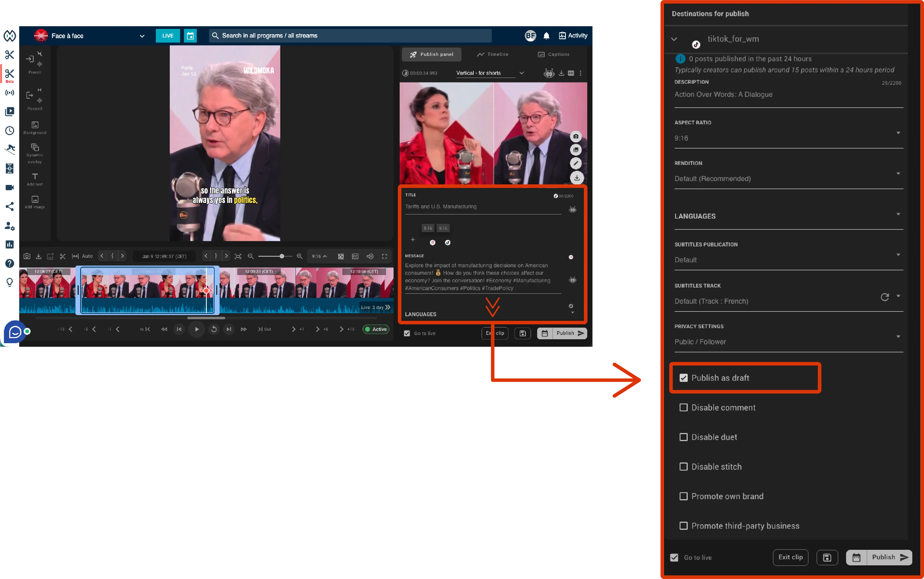924x579 pixels.
Task: Click the calendar icon next to LIVE
Action: (x=190, y=36)
